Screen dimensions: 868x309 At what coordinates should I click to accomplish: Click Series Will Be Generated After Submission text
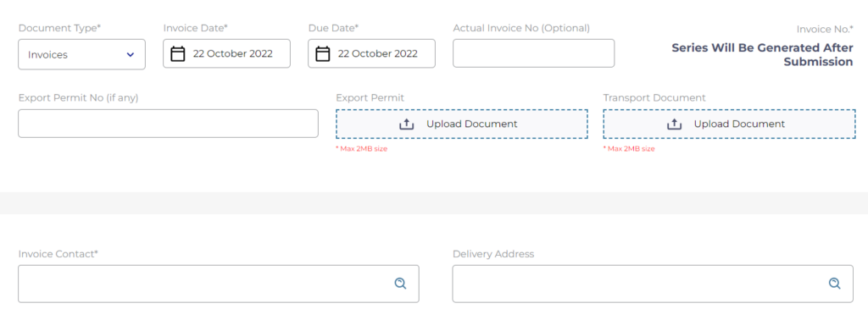click(762, 55)
